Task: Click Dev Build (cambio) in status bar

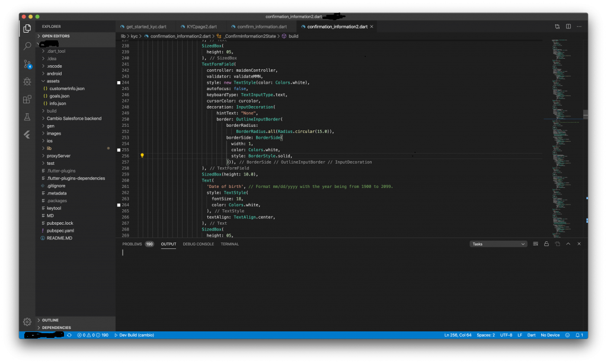Action: pyautogui.click(x=134, y=335)
